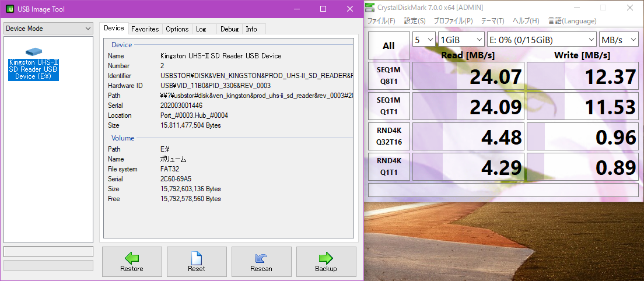
Task: Click the green Backup arrow button
Action: click(x=326, y=262)
